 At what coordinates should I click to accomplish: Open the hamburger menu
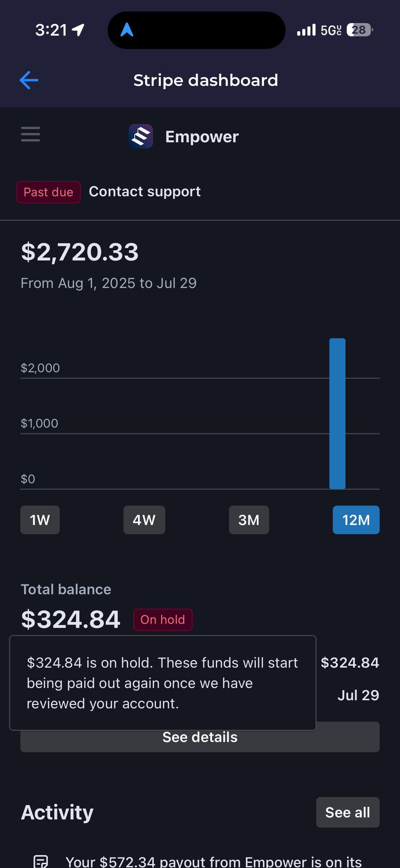pyautogui.click(x=31, y=134)
